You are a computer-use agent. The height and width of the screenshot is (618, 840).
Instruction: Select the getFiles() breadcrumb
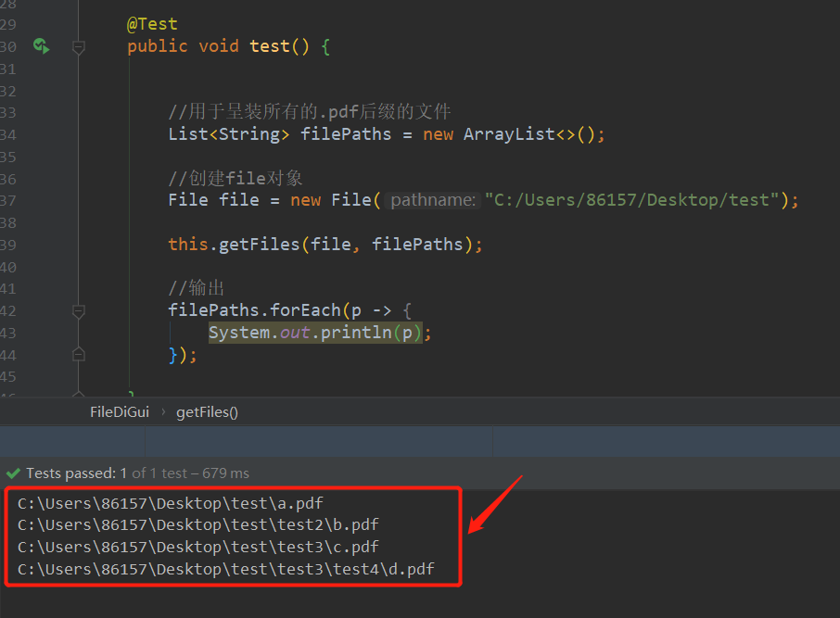(x=207, y=411)
